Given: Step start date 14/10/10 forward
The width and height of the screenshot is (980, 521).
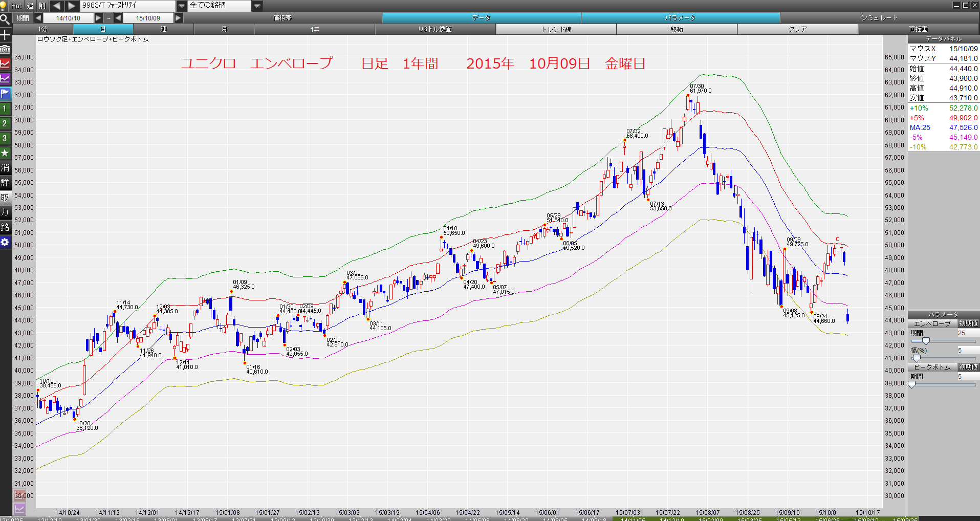Looking at the screenshot, I should (98, 18).
